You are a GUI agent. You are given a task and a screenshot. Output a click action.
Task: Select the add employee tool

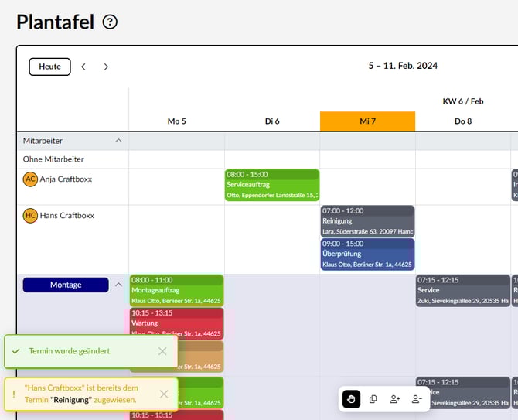click(395, 399)
